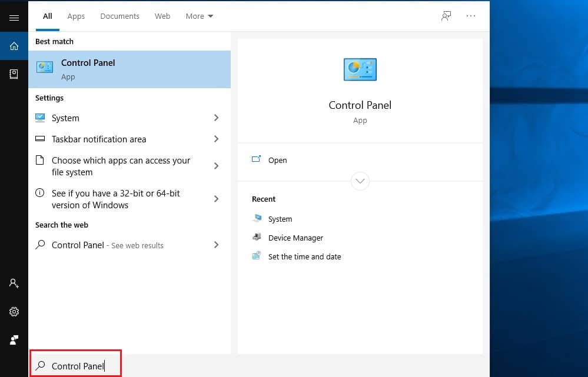Select Control Panel See web results
This screenshot has height=377, width=588.
coord(129,245)
